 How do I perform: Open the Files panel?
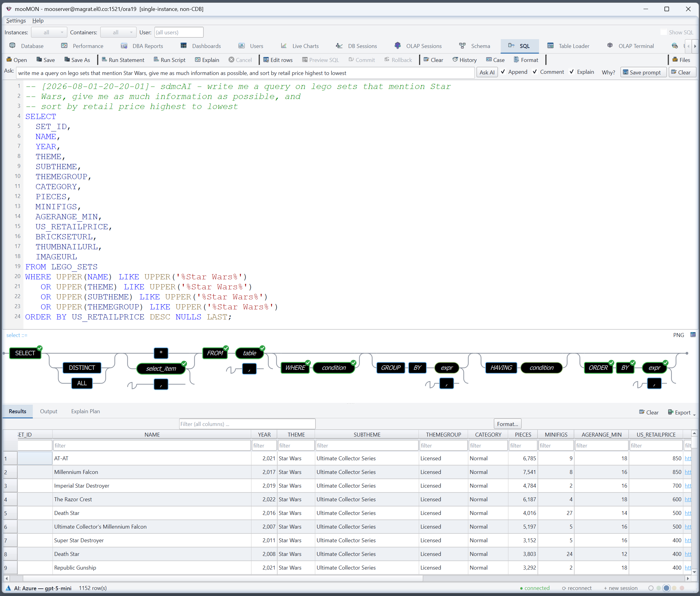pyautogui.click(x=681, y=60)
